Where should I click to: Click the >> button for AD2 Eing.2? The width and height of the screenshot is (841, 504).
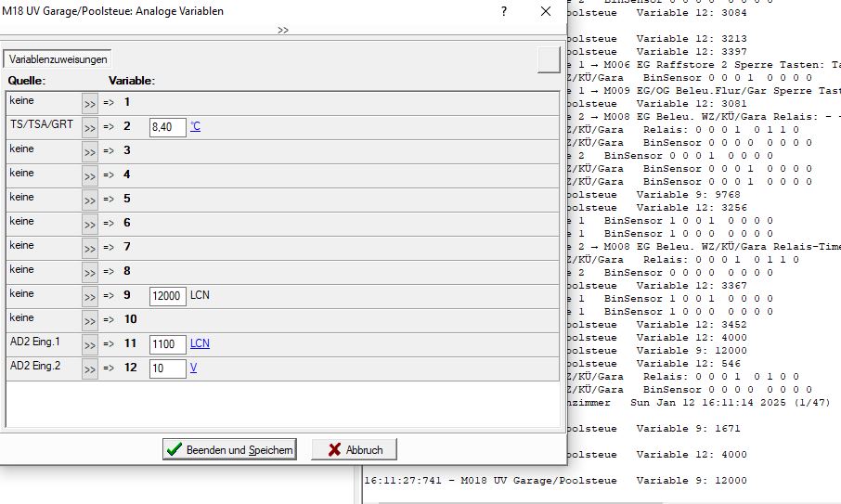coord(90,368)
